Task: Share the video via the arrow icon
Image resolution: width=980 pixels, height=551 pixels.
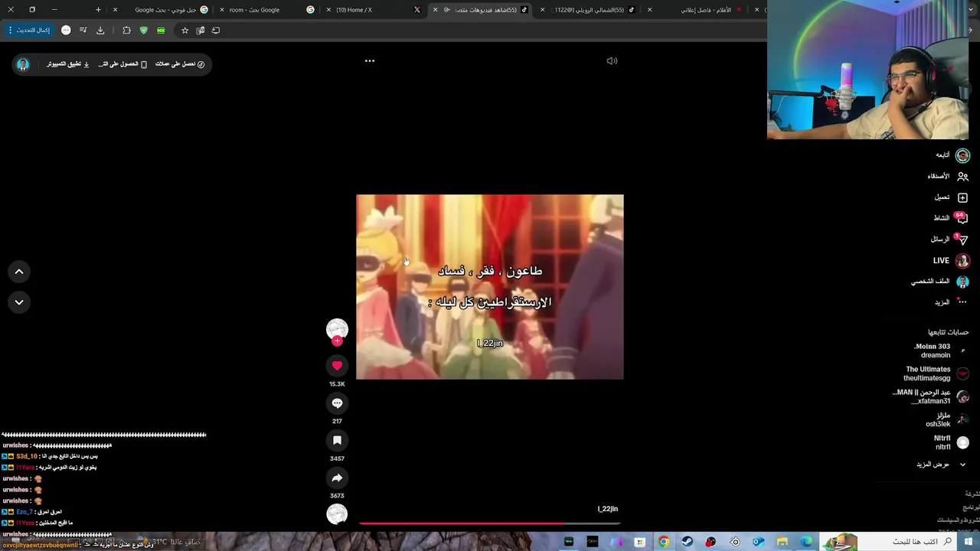Action: point(337,478)
